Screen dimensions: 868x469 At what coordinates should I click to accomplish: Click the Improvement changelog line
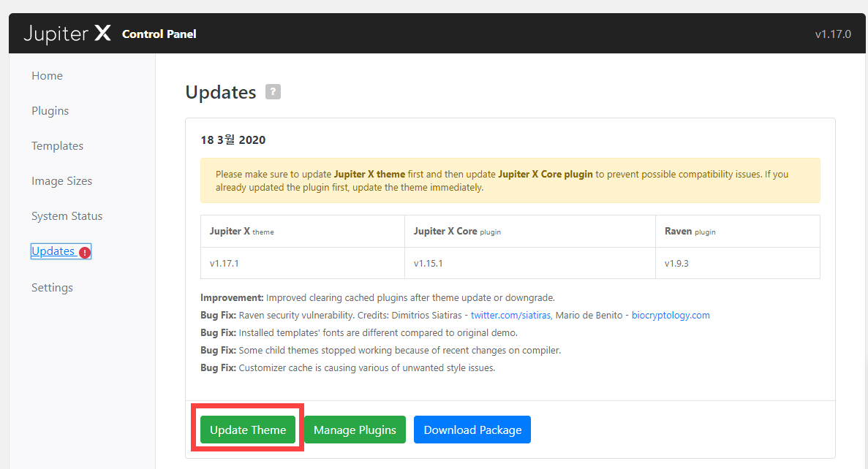pyautogui.click(x=377, y=297)
